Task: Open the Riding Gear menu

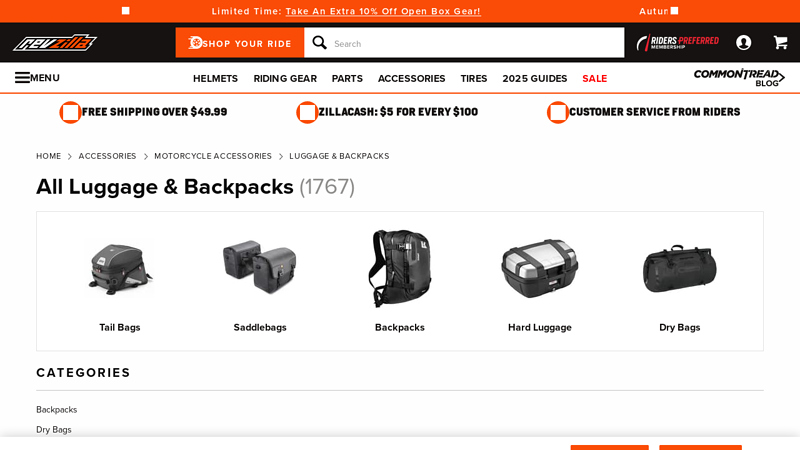Action: coord(285,79)
